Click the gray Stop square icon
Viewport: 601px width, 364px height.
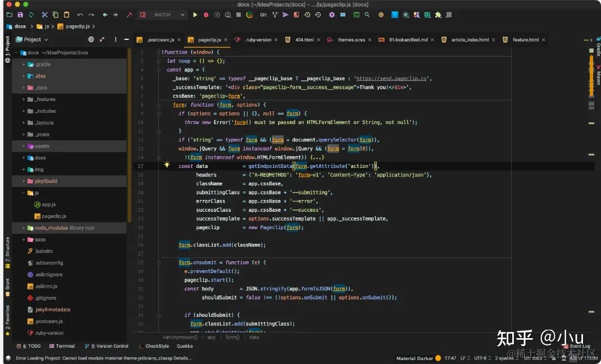(238, 15)
